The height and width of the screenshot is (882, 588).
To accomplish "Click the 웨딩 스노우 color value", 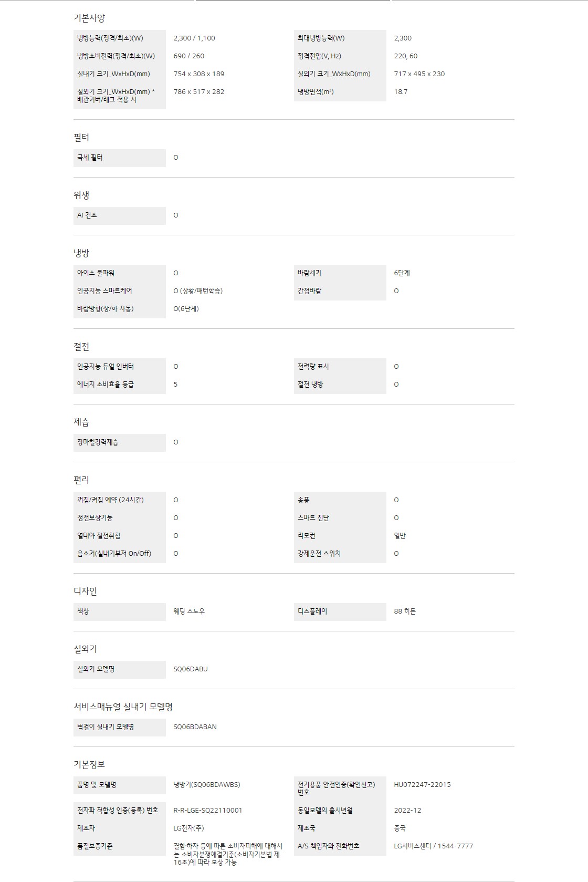I will point(189,611).
